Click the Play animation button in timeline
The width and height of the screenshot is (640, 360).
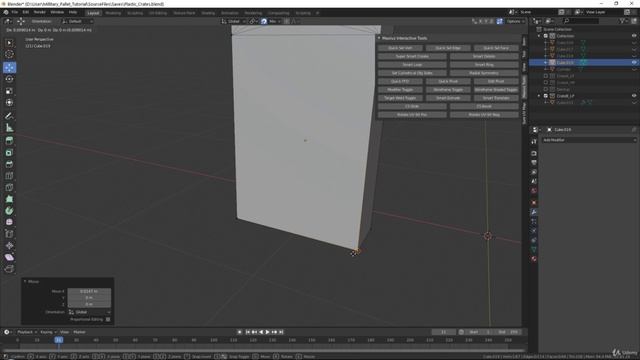(268, 332)
